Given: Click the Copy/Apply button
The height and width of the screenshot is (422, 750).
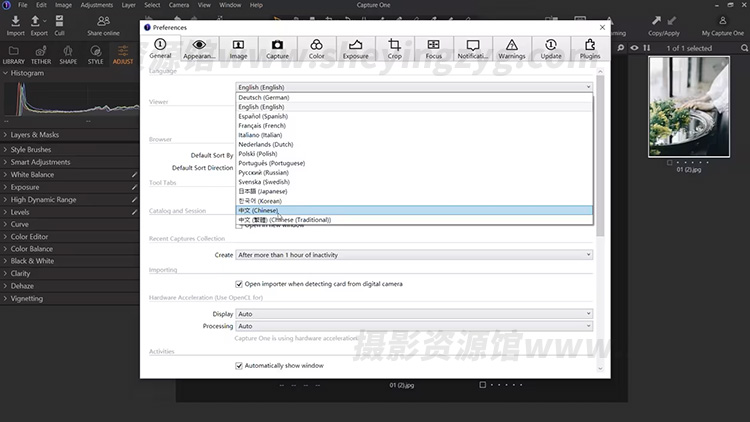Looking at the screenshot, I should (663, 24).
